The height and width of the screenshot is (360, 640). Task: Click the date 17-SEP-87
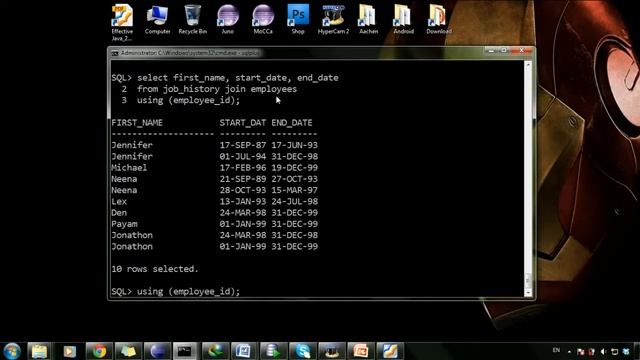click(242, 145)
